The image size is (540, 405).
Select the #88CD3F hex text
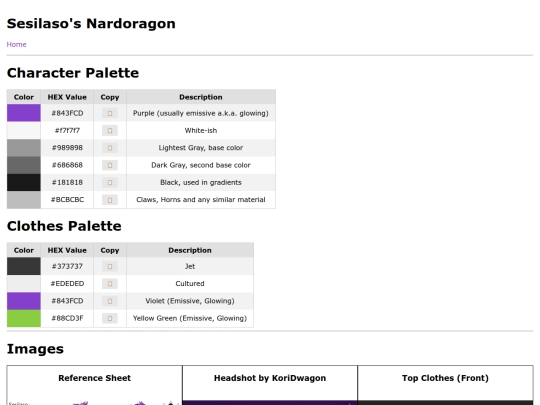67,318
